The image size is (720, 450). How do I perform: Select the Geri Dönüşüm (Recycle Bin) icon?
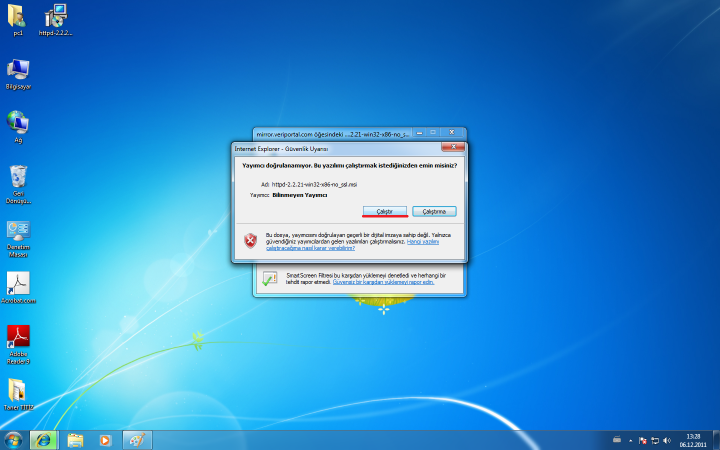pyautogui.click(x=18, y=178)
